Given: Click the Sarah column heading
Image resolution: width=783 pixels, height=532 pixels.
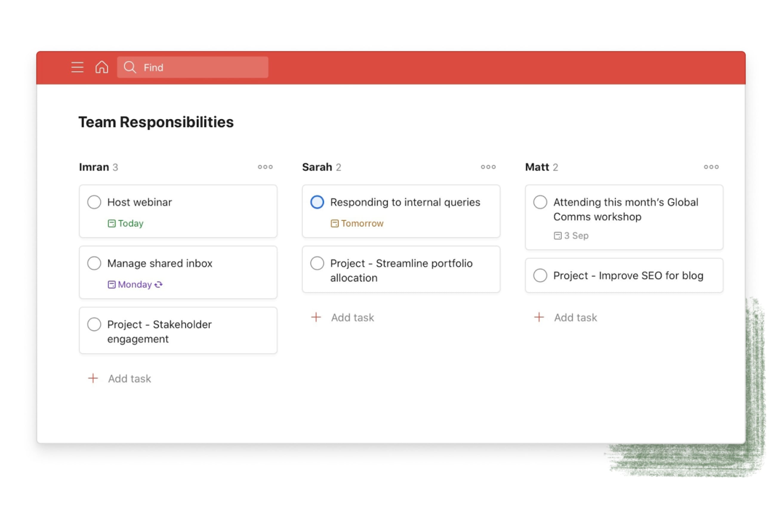Looking at the screenshot, I should [x=317, y=167].
